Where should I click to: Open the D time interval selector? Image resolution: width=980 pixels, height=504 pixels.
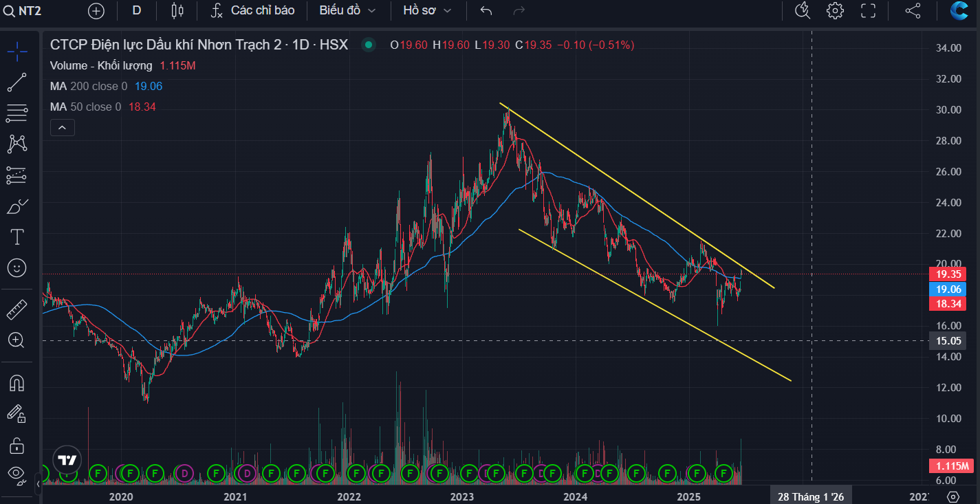137,10
